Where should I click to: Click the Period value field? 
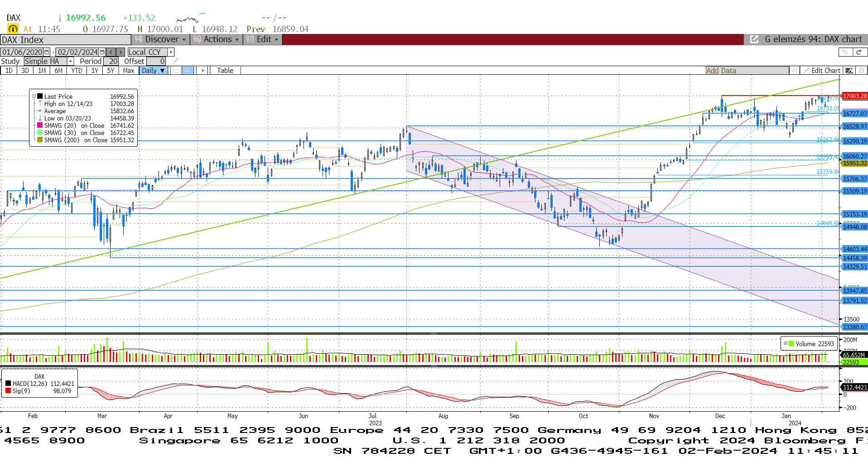point(111,61)
